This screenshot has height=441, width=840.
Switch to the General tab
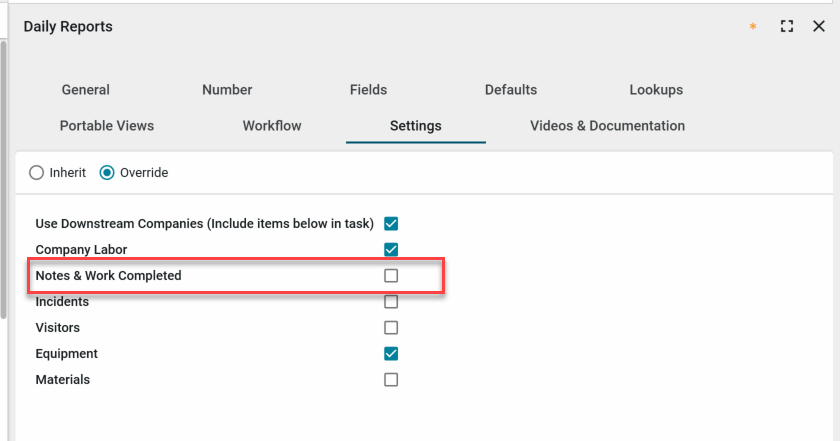[86, 90]
